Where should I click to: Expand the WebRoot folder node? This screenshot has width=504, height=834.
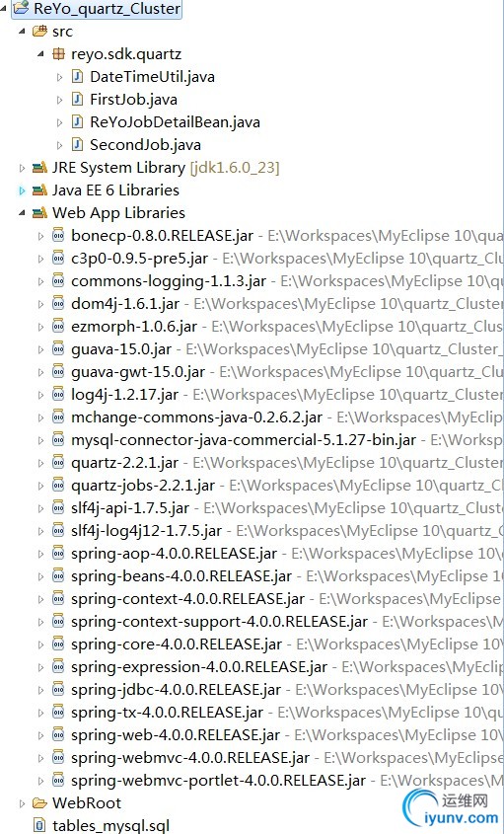[22, 803]
